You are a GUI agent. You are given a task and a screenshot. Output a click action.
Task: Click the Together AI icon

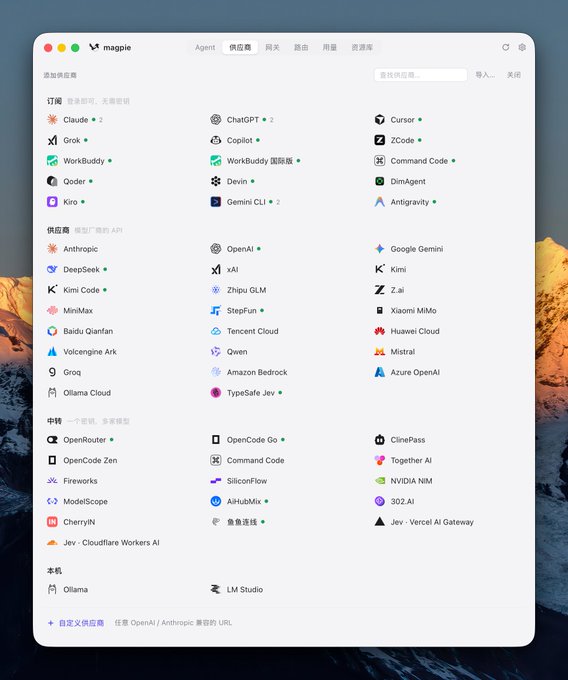tap(379, 460)
